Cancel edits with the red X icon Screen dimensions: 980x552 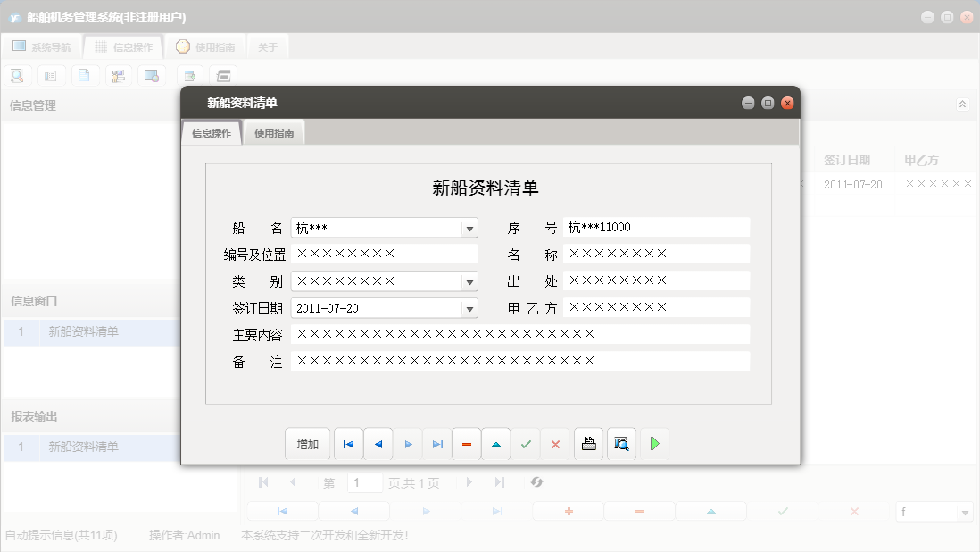pos(555,443)
